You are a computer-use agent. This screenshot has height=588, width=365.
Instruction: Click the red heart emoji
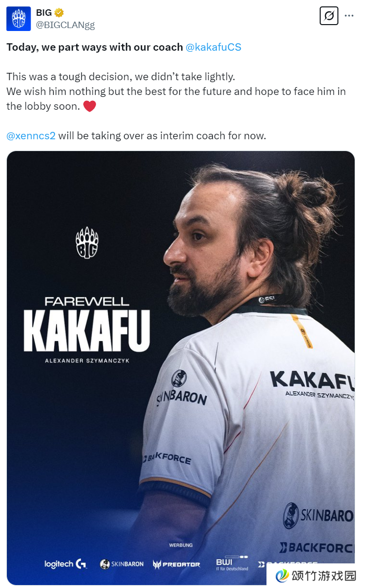pos(89,106)
